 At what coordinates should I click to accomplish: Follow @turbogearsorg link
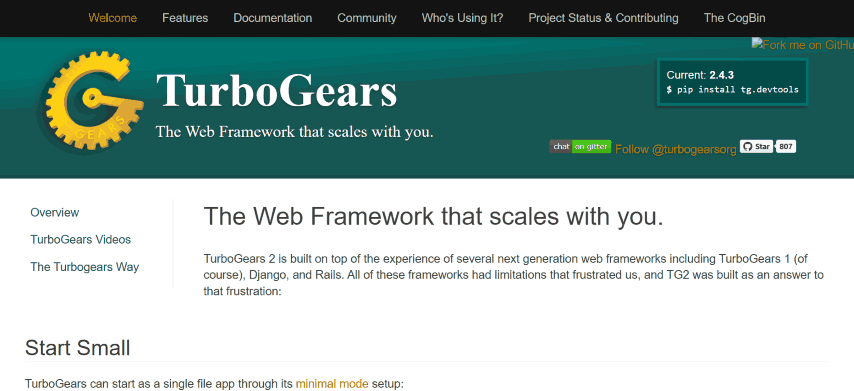tap(675, 149)
